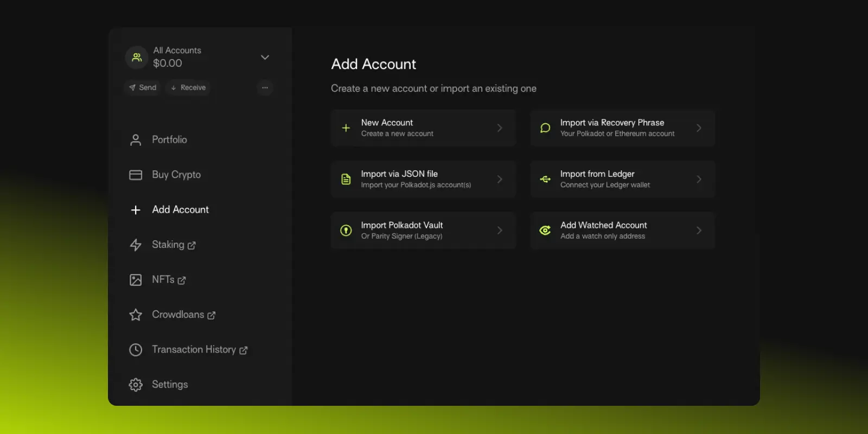Open Staking from the sidebar
This screenshot has width=868, height=434.
click(x=168, y=245)
